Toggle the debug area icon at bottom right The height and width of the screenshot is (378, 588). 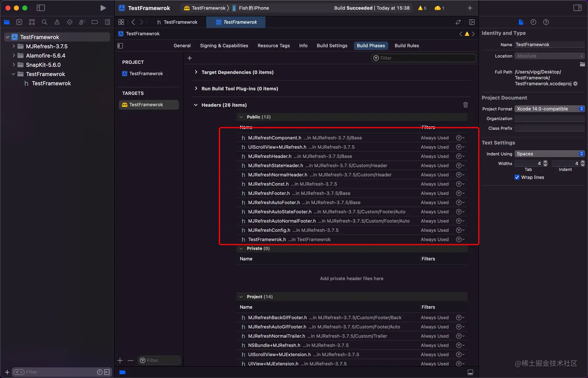pos(470,372)
